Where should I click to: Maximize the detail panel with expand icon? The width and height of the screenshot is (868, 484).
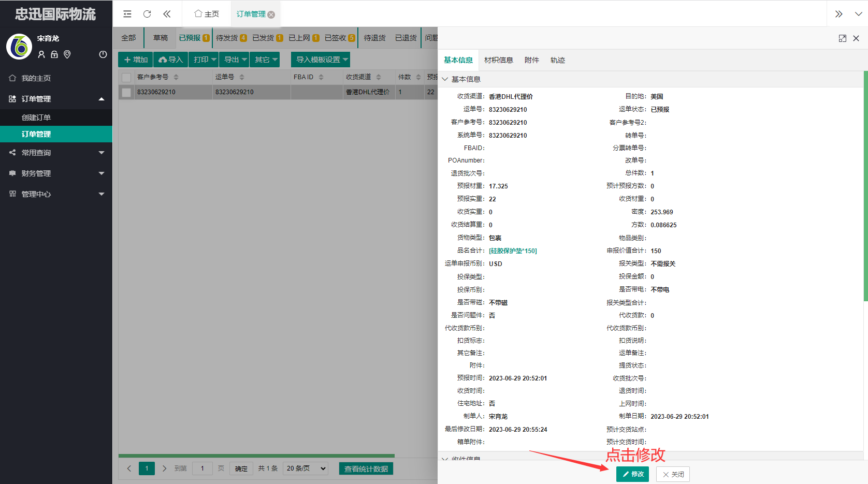tap(842, 38)
